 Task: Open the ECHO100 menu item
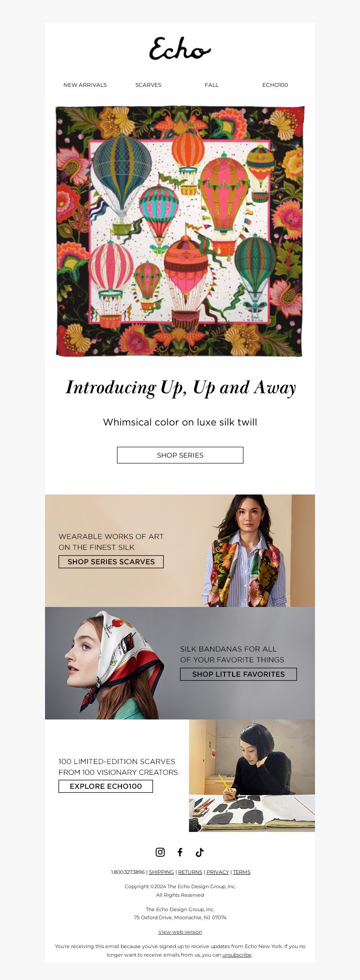coord(275,85)
